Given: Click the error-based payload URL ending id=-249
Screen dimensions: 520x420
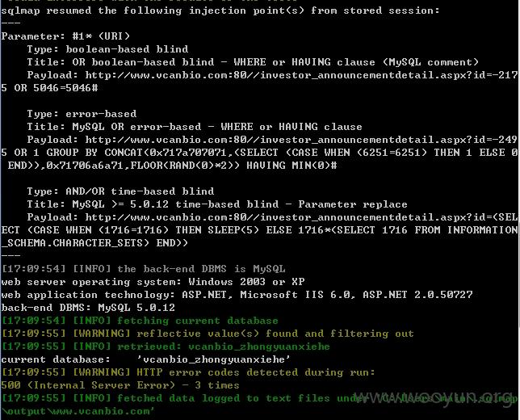Looking at the screenshot, I should [x=272, y=140].
